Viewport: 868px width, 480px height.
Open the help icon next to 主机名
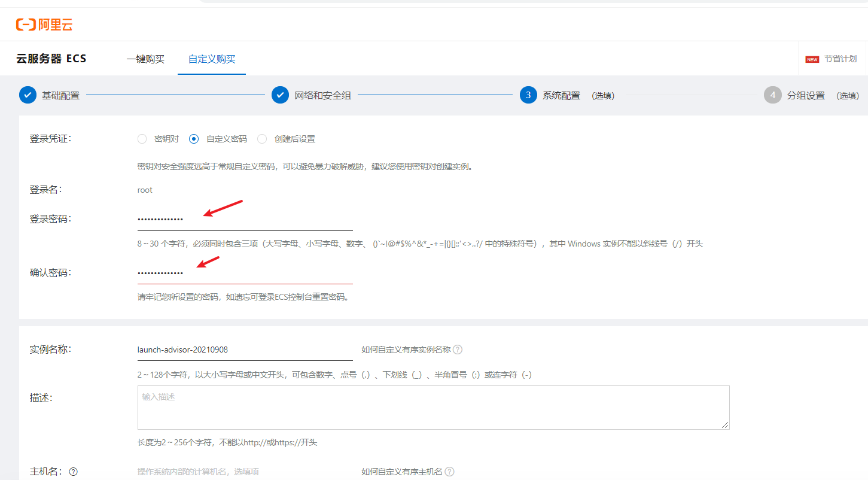[72, 472]
